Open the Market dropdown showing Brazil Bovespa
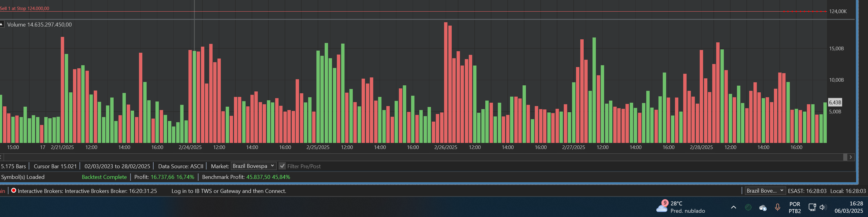The image size is (868, 217). pyautogui.click(x=253, y=166)
